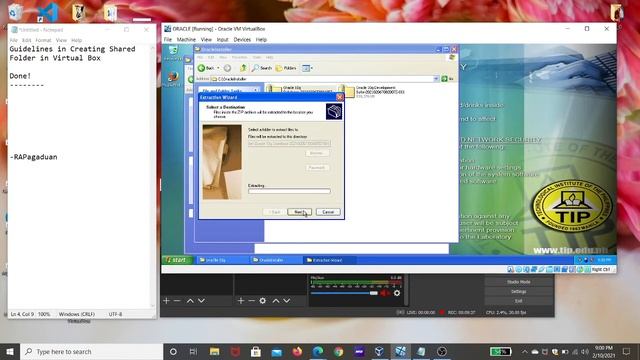Open the VirtualBox Machine menu
The image size is (640, 360).
click(x=186, y=40)
